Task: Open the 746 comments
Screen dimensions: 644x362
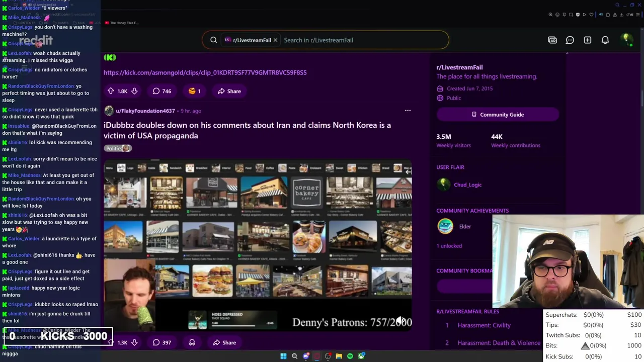Action: pos(162,91)
